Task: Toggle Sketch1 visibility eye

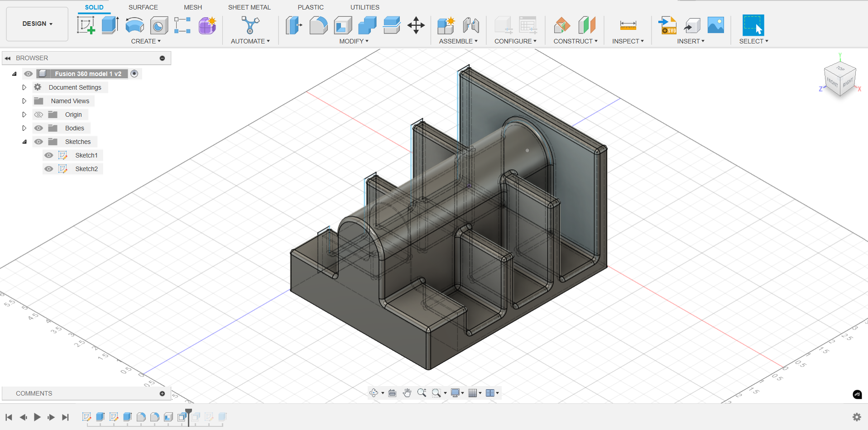Action: click(49, 155)
